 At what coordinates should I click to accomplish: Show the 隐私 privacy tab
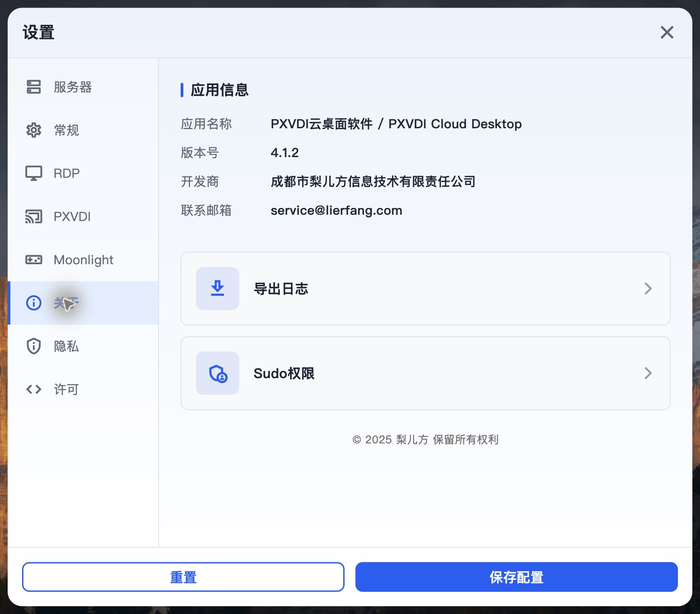coord(83,346)
